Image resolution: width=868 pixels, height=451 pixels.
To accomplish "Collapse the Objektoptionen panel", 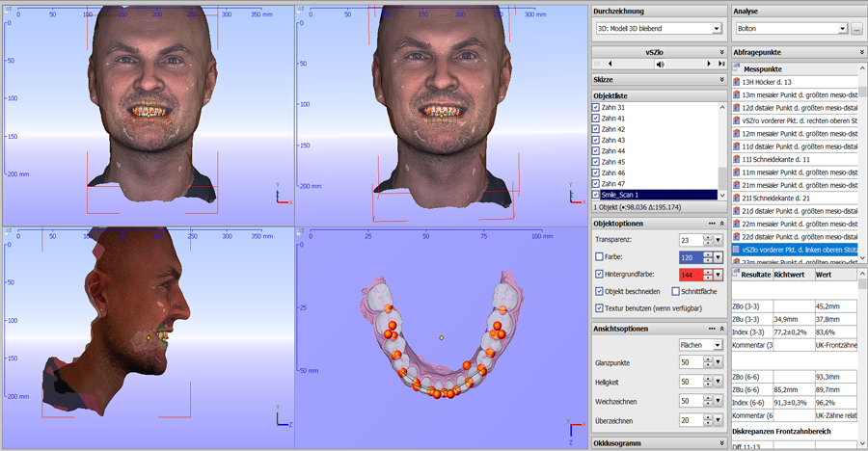I will [x=721, y=224].
